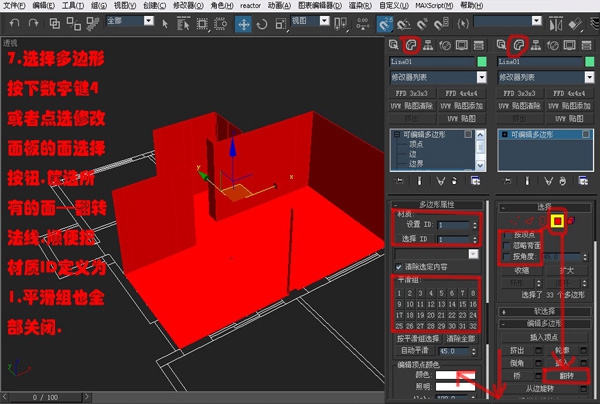
Task: Toggle 按角度 (By Angle) checkbox
Action: [x=507, y=256]
